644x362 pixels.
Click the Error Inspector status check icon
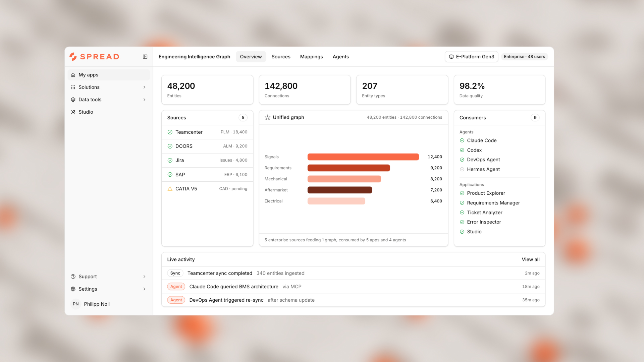[462, 222]
